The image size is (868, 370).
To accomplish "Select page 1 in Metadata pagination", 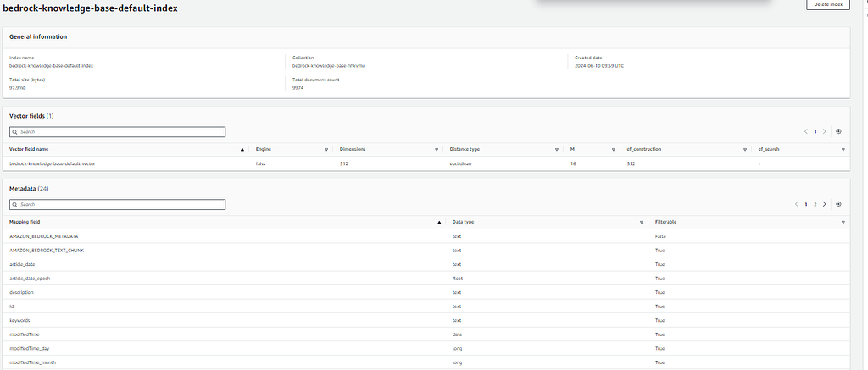I will [806, 204].
